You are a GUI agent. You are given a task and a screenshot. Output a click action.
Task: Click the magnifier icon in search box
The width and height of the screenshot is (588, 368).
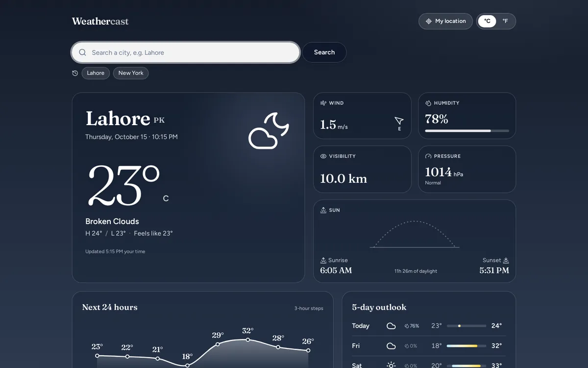[x=82, y=53]
